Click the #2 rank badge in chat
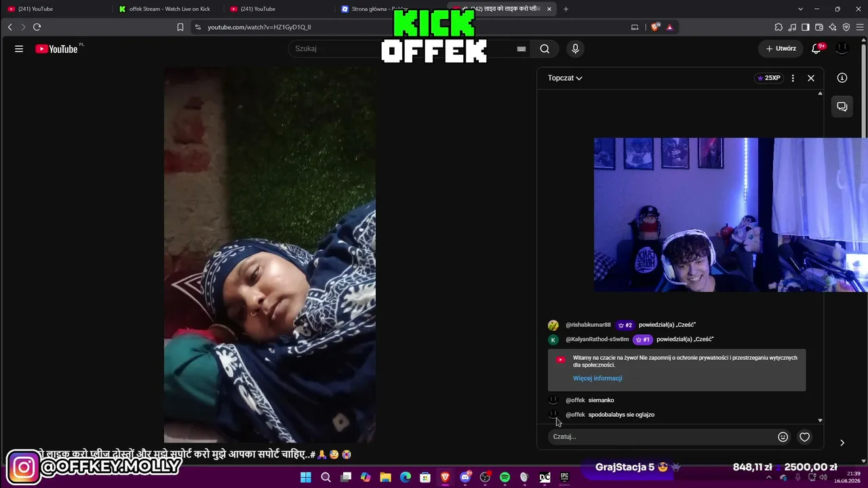 pos(625,325)
